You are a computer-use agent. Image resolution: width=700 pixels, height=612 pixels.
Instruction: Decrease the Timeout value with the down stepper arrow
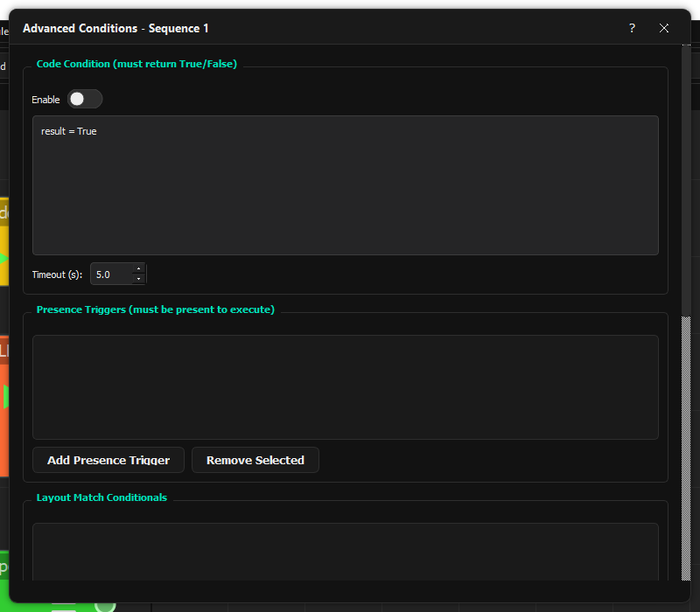point(138,278)
